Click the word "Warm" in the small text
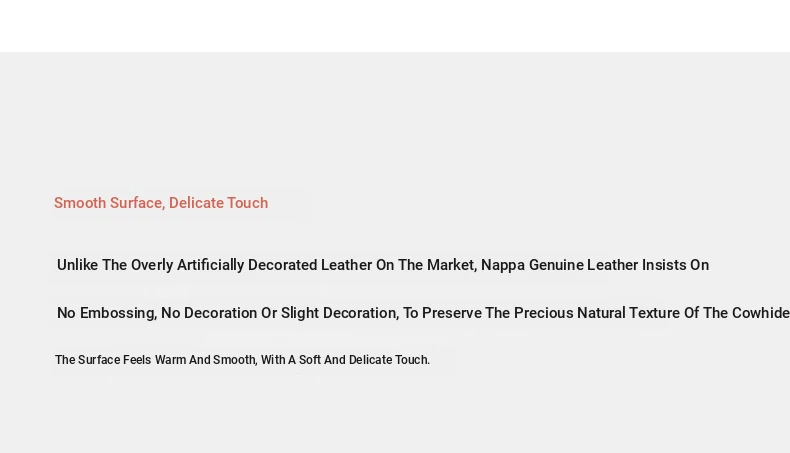The height and width of the screenshot is (453, 790). (x=171, y=360)
